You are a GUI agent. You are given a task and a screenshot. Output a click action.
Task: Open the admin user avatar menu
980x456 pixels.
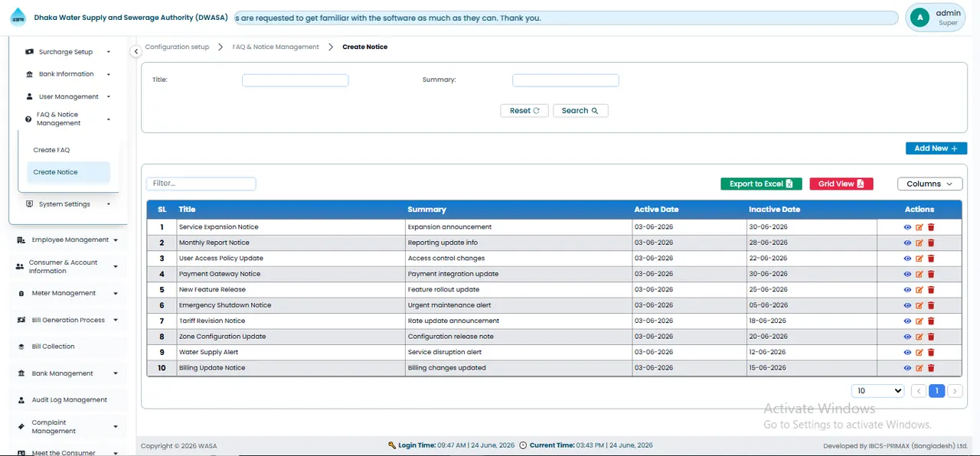pos(920,17)
